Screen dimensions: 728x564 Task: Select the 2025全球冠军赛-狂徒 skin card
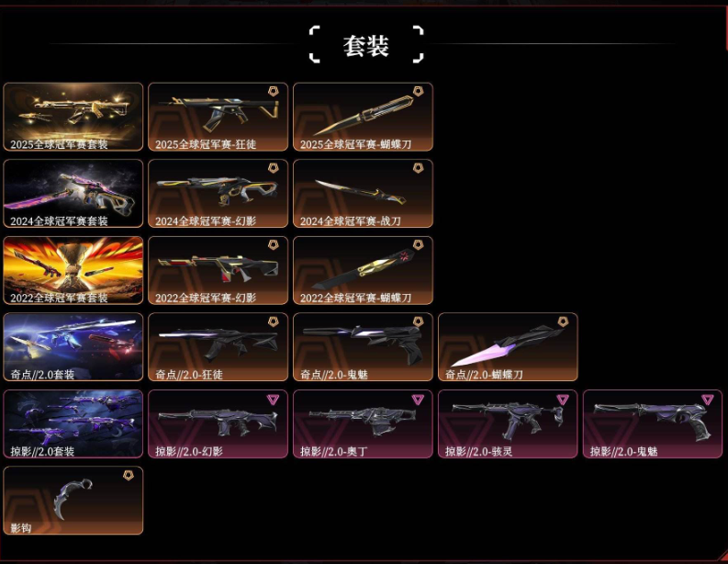[218, 117]
